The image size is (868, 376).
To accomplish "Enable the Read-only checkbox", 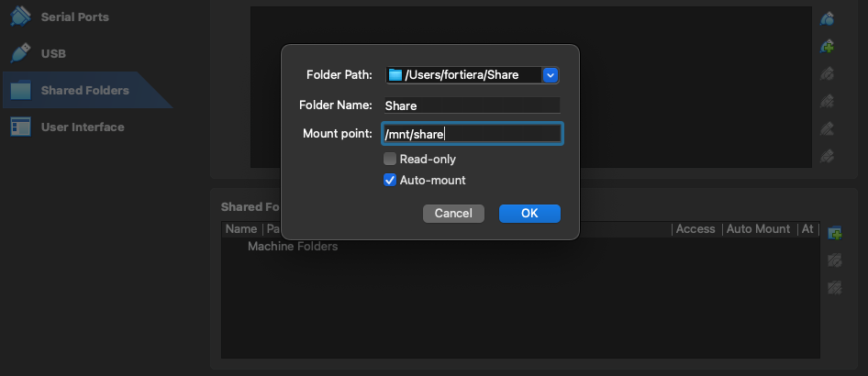I will coord(390,160).
